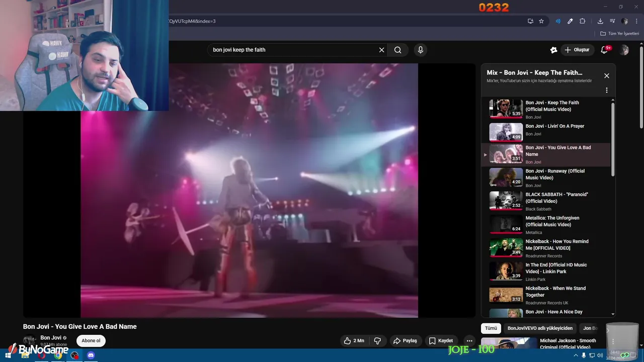Install the page as an app from address bar
Screen dimensions: 644x362
pos(530,21)
